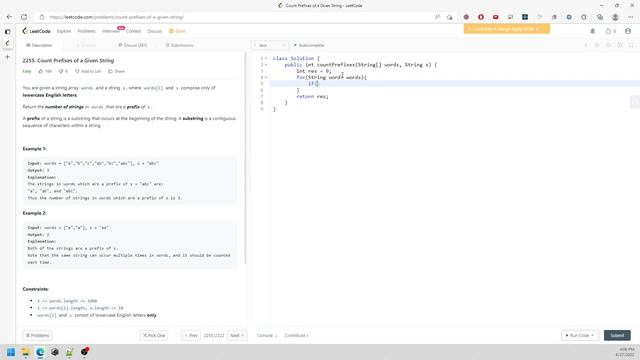Click the Easy difficulty label
Image resolution: width=640 pixels, height=360 pixels.
(27, 71)
